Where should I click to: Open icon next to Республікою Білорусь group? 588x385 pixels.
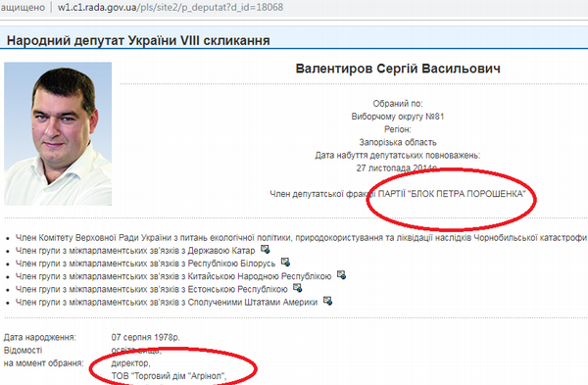click(x=285, y=262)
